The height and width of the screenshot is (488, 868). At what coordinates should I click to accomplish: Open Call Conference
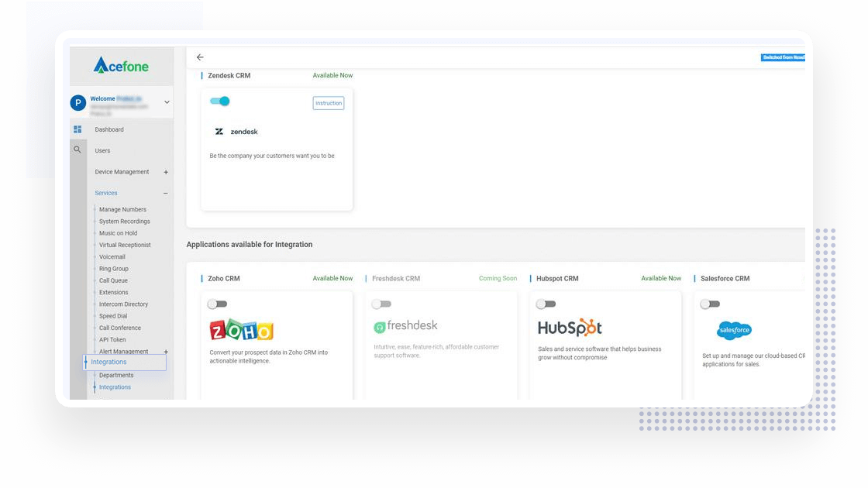120,328
